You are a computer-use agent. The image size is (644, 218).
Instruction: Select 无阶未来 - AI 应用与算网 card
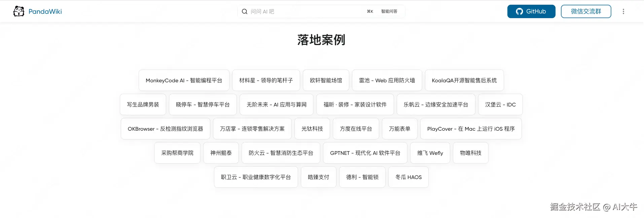277,104
